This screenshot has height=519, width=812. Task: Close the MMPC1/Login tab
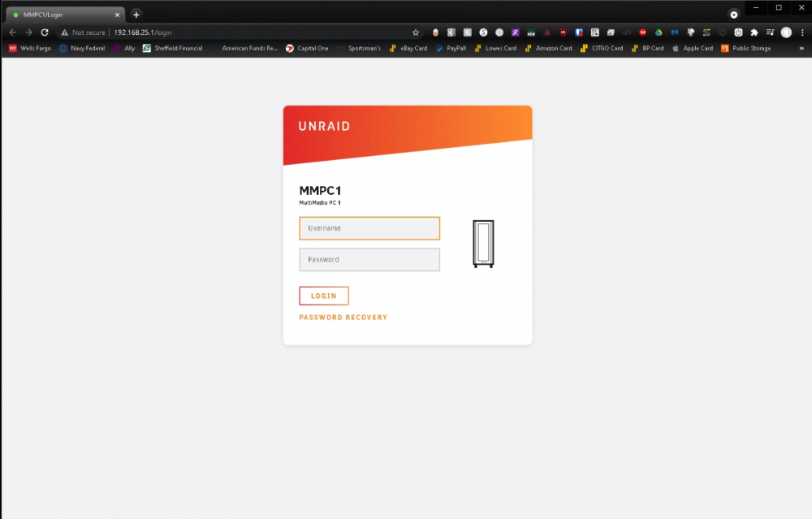(x=117, y=15)
